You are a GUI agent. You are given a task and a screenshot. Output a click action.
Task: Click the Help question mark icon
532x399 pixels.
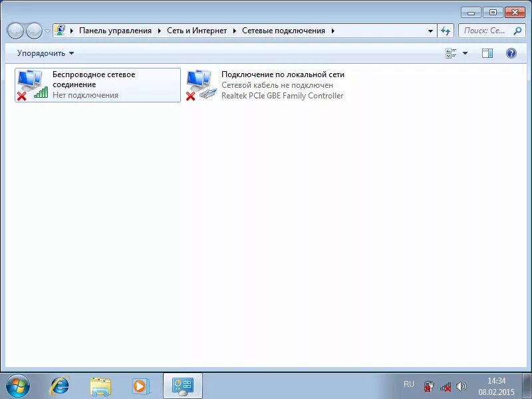point(509,53)
